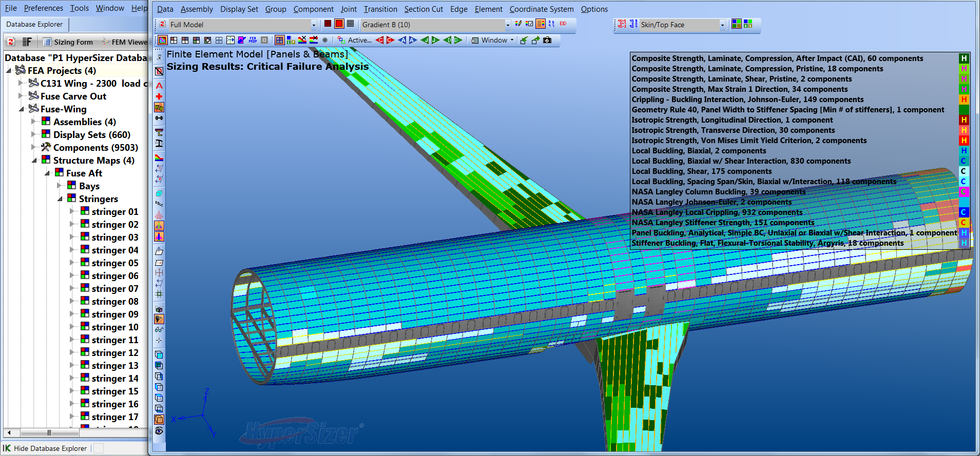Click the refresh icon beside Full Model
This screenshot has height=456, width=980.
click(x=162, y=24)
